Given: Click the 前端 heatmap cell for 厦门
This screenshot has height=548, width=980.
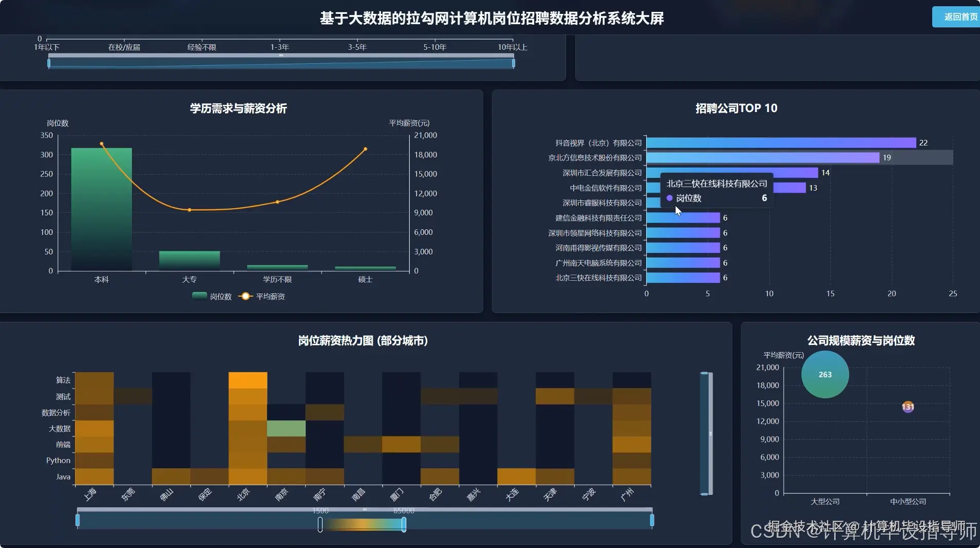Looking at the screenshot, I should pos(402,444).
